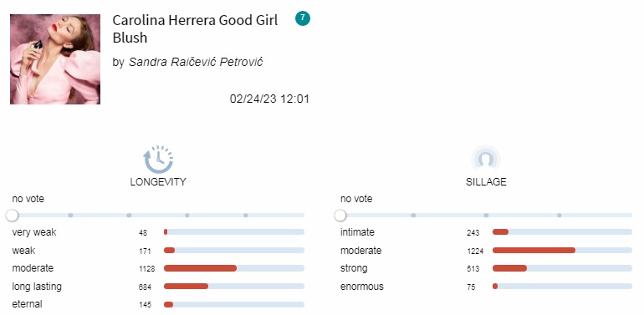The height and width of the screenshot is (315, 644).
Task: Choose 'strong' sillage option
Action: (x=486, y=268)
